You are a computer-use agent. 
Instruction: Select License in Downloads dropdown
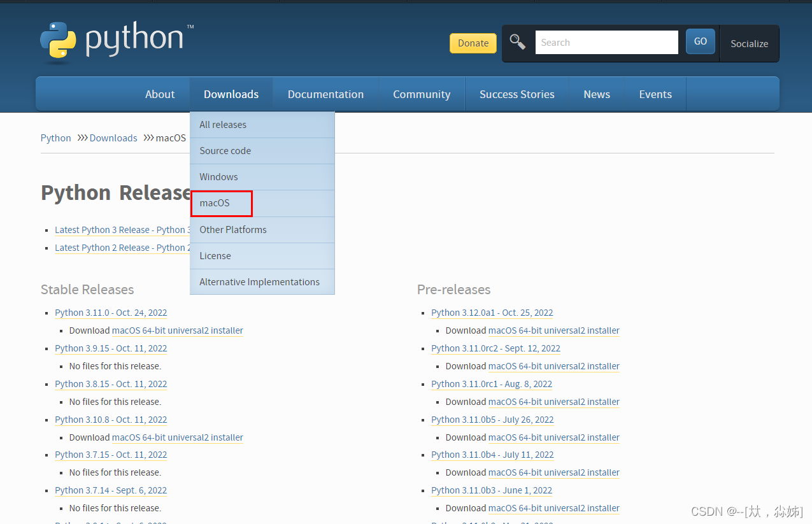(262, 256)
